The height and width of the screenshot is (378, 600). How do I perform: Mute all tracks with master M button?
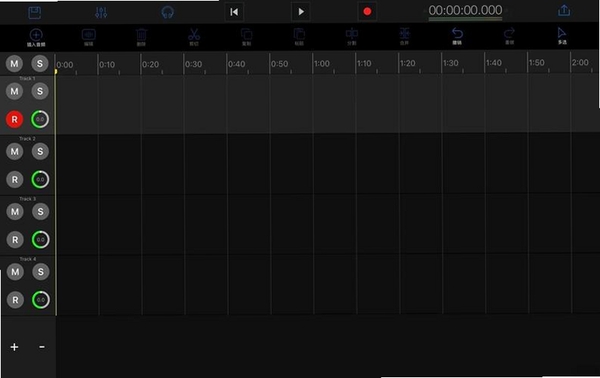tap(14, 64)
